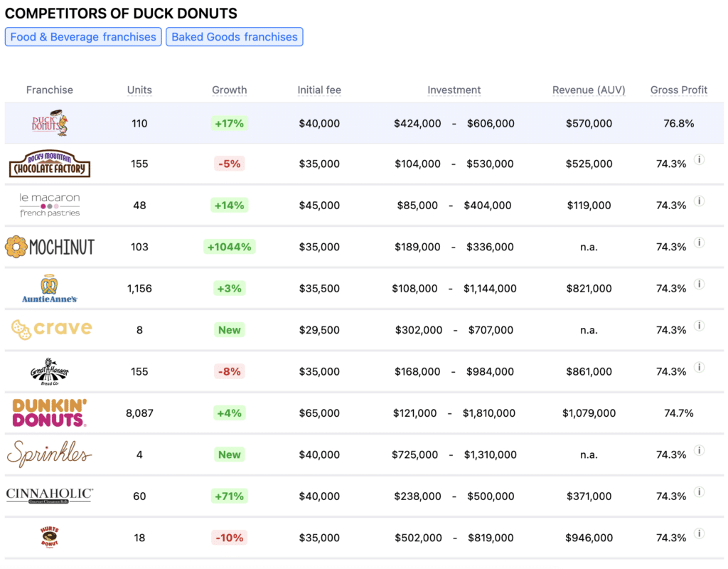
Task: Click info icon in Rocky Mountain row
Action: coord(700,159)
